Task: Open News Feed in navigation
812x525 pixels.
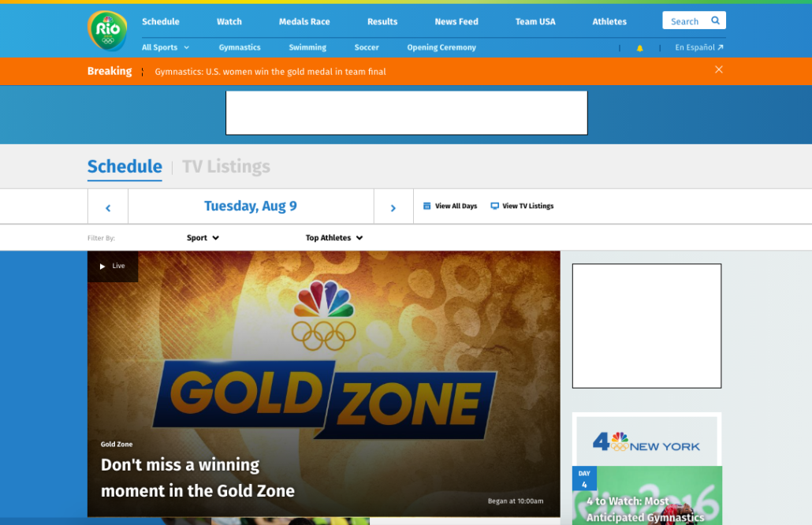Action: 456,22
